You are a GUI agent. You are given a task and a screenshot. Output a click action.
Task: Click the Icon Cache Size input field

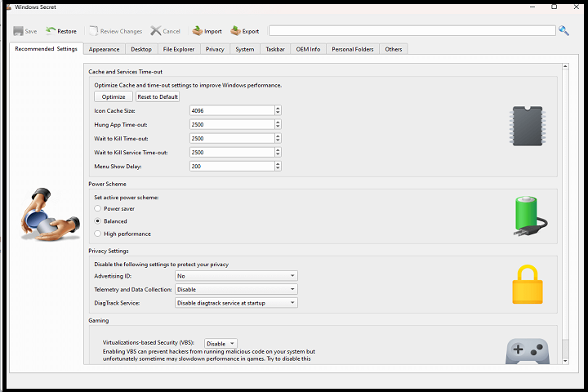pyautogui.click(x=231, y=110)
